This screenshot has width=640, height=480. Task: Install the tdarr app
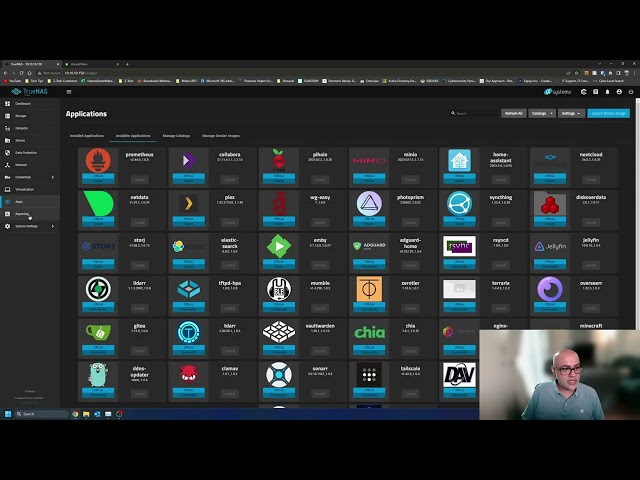point(230,351)
